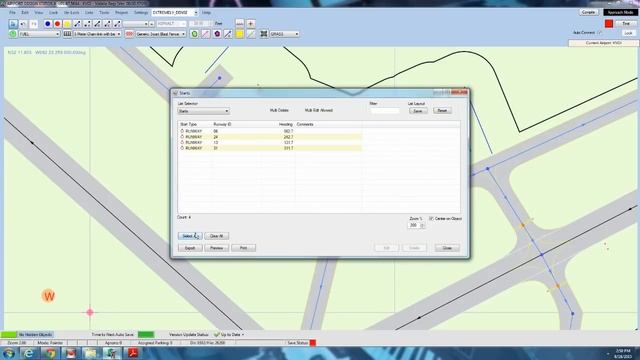
Task: Open the Help menu
Action: point(207,13)
